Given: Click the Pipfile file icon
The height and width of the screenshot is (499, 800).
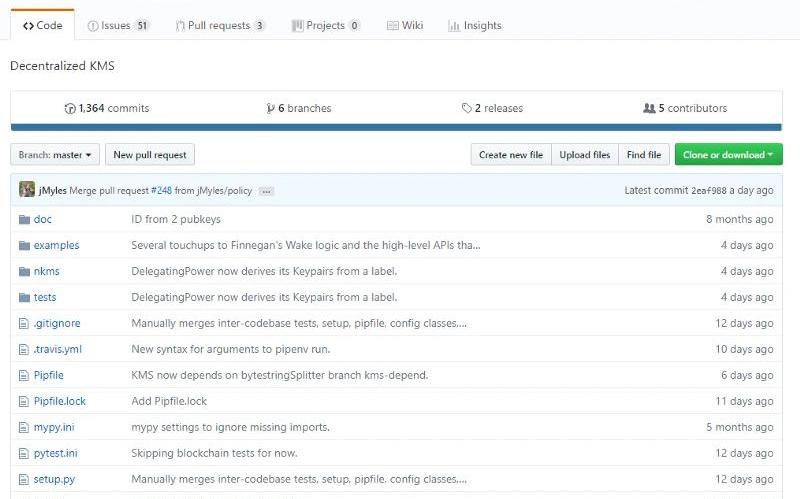Looking at the screenshot, I should point(23,376).
